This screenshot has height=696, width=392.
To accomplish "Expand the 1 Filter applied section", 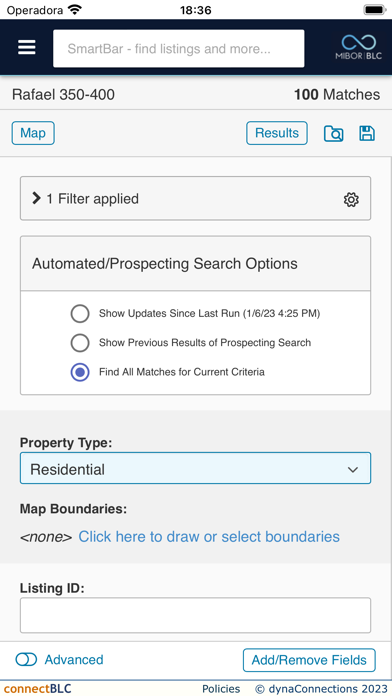I will 195,198.
